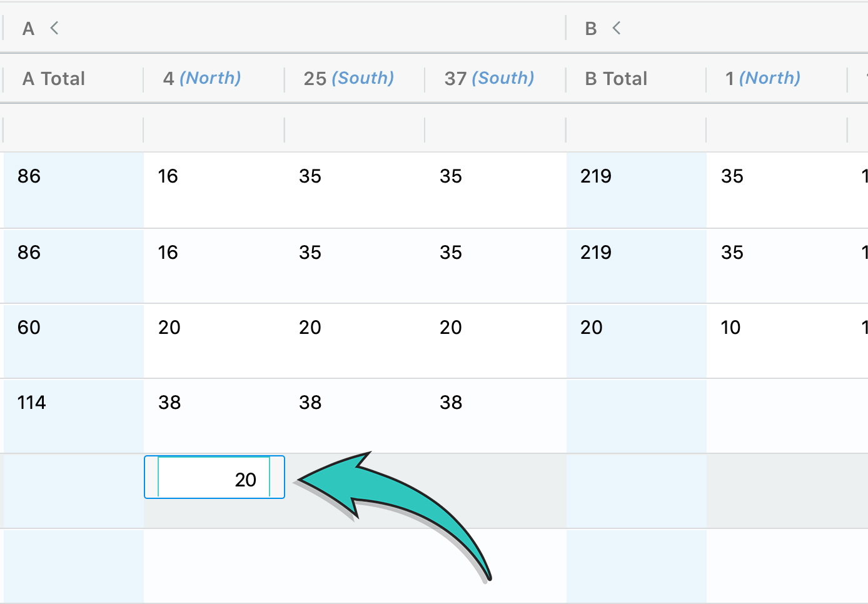
Task: Click filter cell under B Total header
Action: coord(636,129)
